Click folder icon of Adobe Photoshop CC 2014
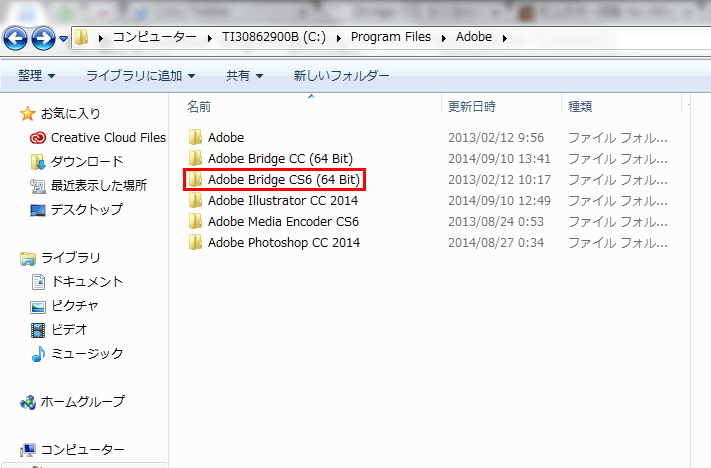The height and width of the screenshot is (468, 711). 195,243
